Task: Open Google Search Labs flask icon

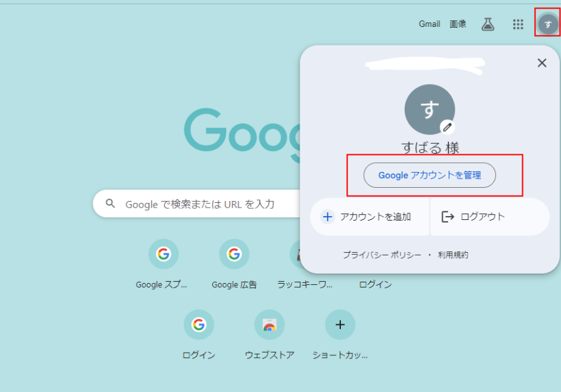Action: pos(488,24)
